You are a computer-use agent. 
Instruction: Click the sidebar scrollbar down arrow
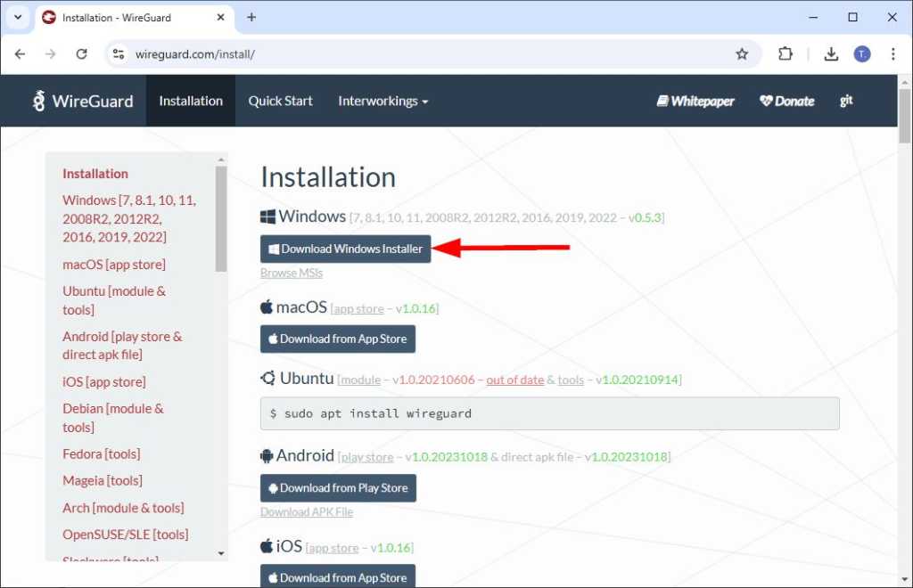point(220,552)
